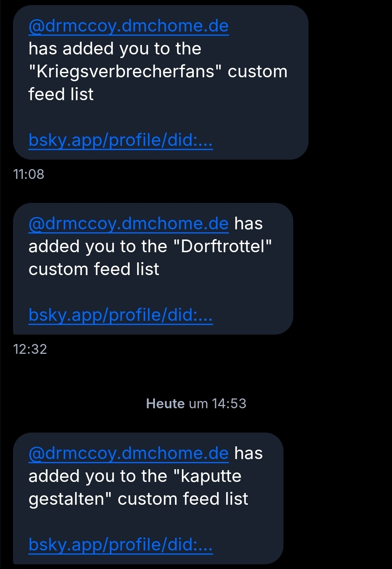Tap @drmccoy.dmchome.de mention in the Dorftrottel message
This screenshot has width=392, height=569.
click(128, 224)
